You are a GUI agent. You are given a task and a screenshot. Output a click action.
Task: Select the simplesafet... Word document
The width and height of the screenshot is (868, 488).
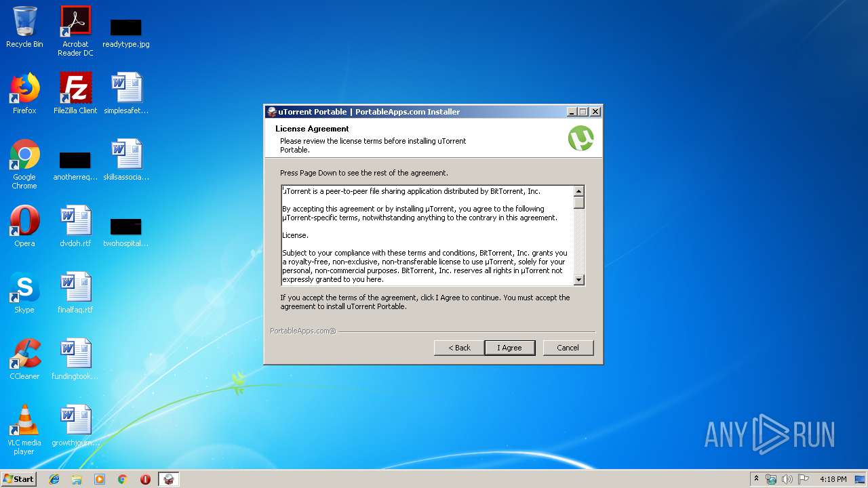[126, 94]
